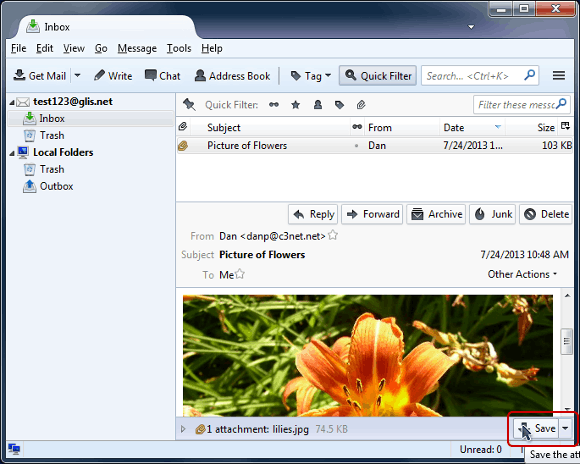This screenshot has height=464, width=580.
Task: Open the Message menu
Action: [x=137, y=48]
